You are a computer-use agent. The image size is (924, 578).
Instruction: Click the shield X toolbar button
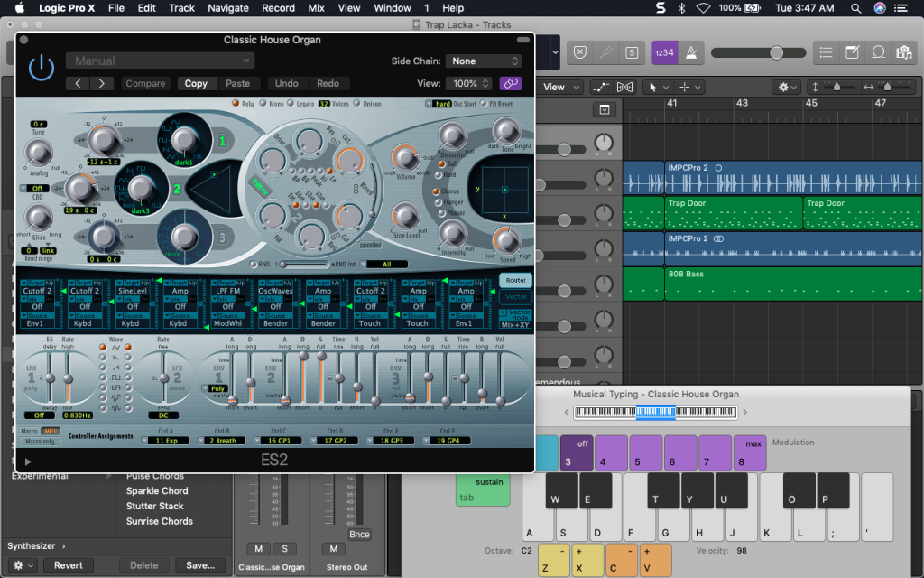click(x=580, y=52)
